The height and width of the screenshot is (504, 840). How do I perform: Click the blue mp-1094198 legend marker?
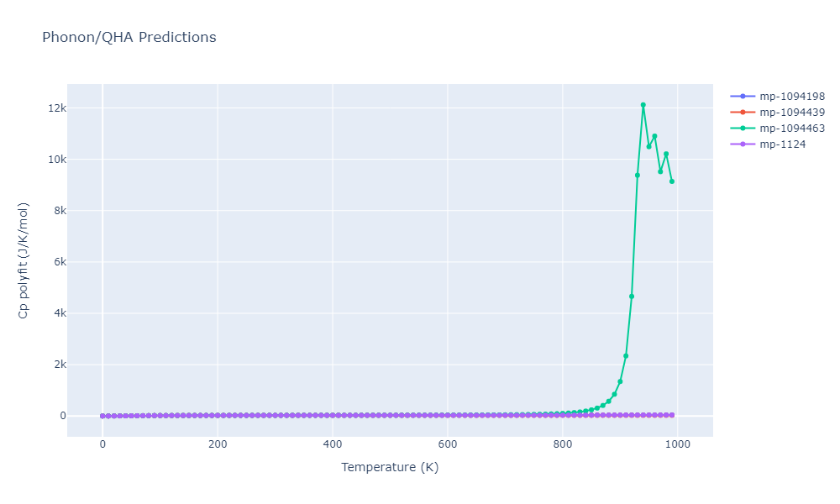[x=743, y=97]
